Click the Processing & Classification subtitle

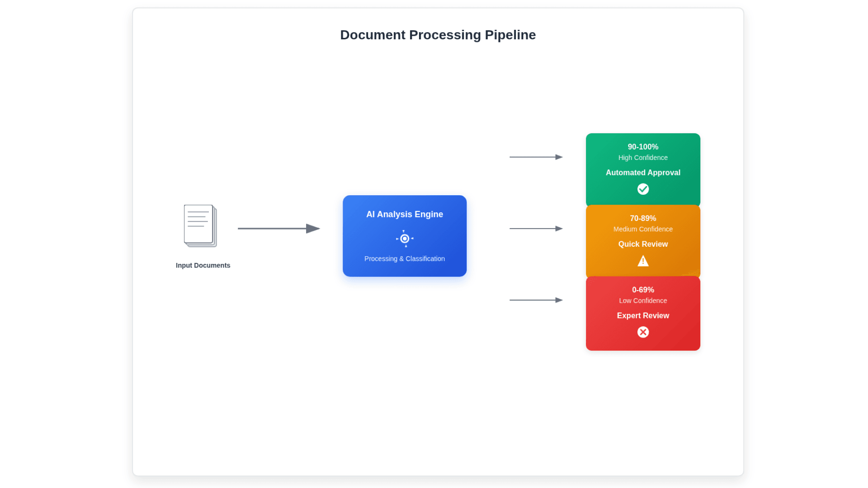(x=404, y=258)
